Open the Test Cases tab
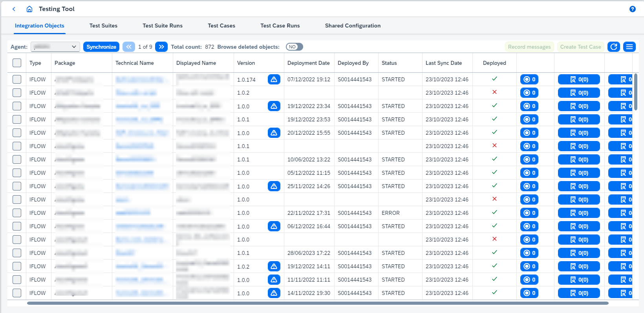This screenshot has width=644, height=313. [x=221, y=26]
